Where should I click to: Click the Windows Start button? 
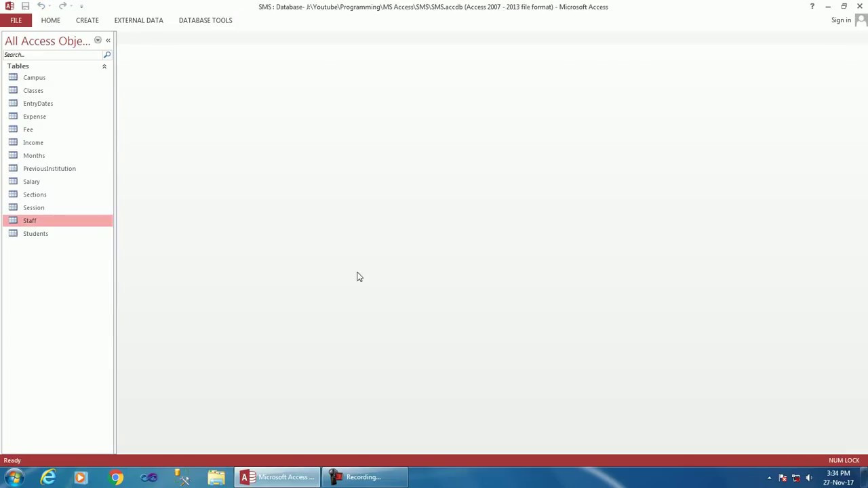[x=14, y=477]
